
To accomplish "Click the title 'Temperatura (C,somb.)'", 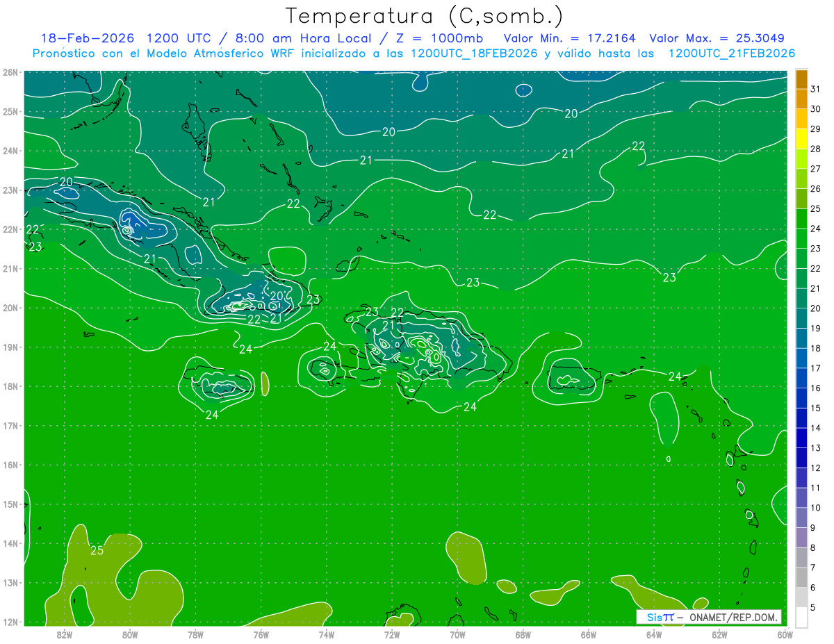I will 425,17.
